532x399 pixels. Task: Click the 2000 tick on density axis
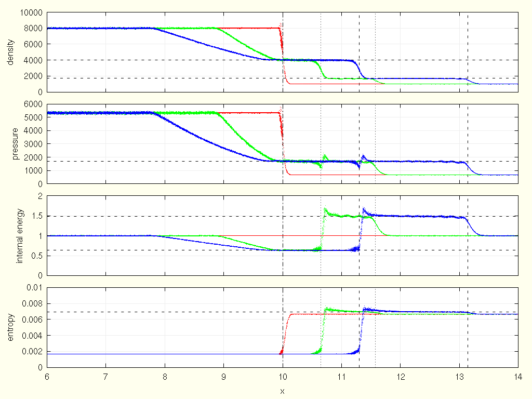[x=34, y=76]
